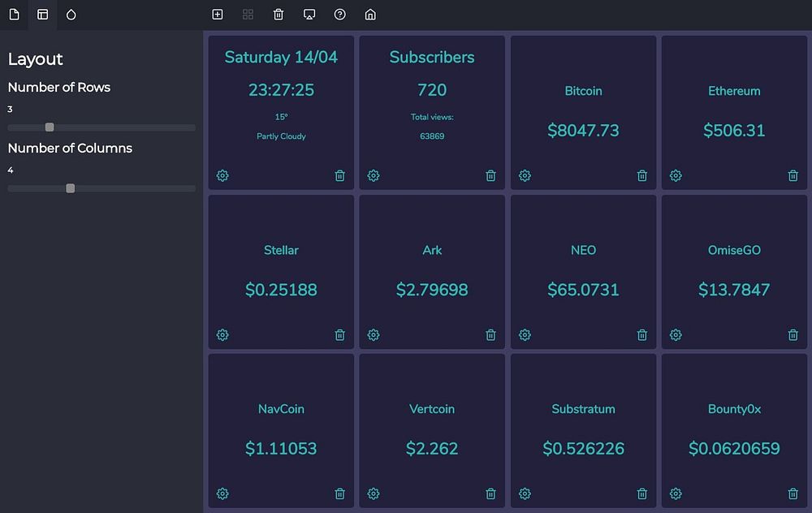This screenshot has width=812, height=513.
Task: Open settings gear on Substratum card
Action: pyautogui.click(x=525, y=494)
